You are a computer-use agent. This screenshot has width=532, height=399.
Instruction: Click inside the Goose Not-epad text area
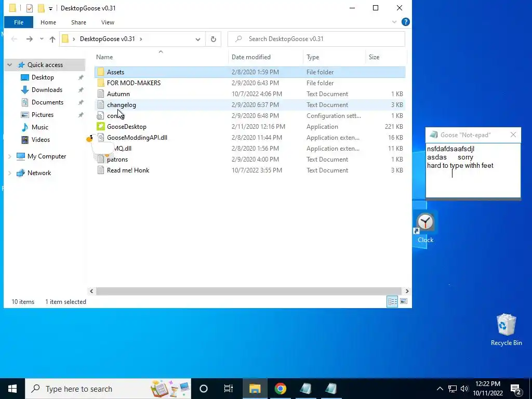(473, 170)
